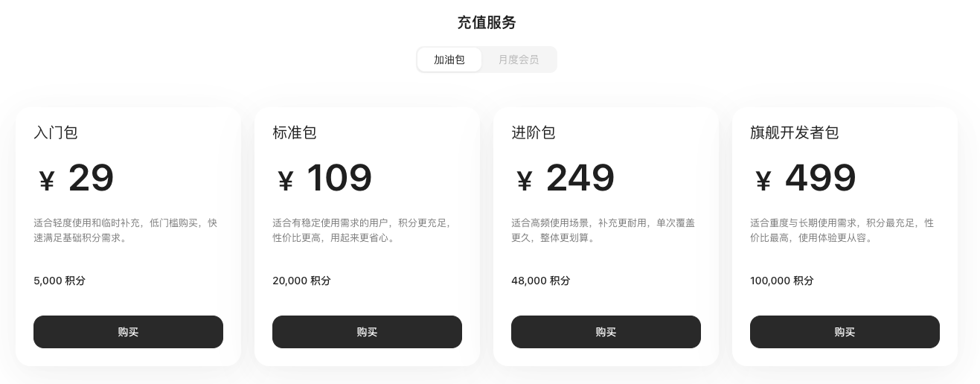The height and width of the screenshot is (384, 980).
Task: Click the 充值服务 page heading
Action: [487, 22]
